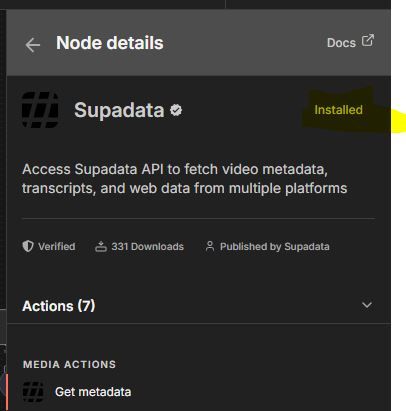Screen dimensions: 406x411
Task: Click the Node details title
Action: (110, 43)
